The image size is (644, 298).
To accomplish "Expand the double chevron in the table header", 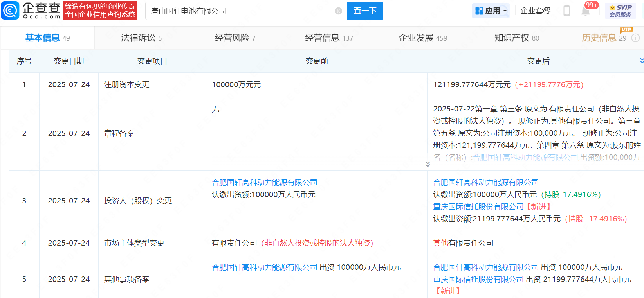I will point(642,61).
